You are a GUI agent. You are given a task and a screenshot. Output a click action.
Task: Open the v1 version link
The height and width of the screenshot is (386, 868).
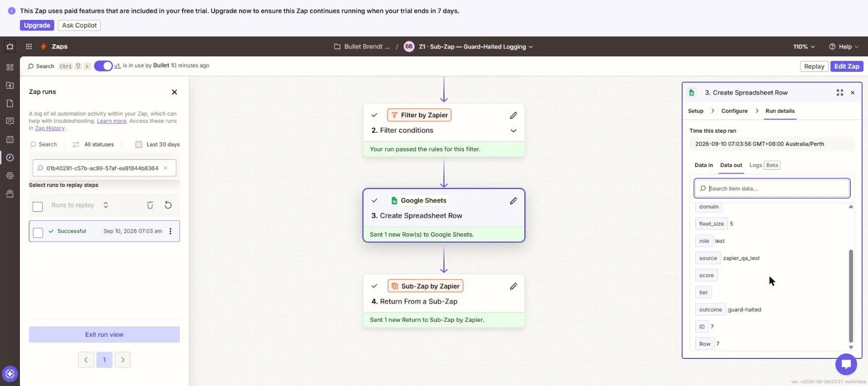[117, 65]
